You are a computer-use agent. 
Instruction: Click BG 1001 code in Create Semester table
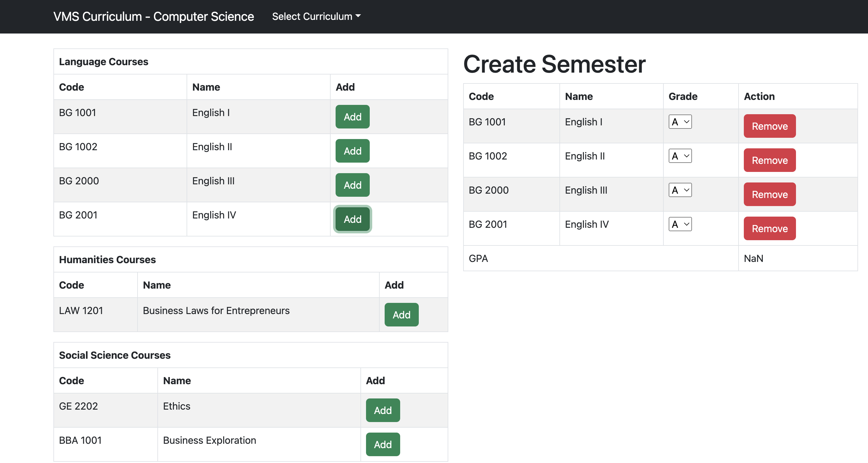point(487,122)
